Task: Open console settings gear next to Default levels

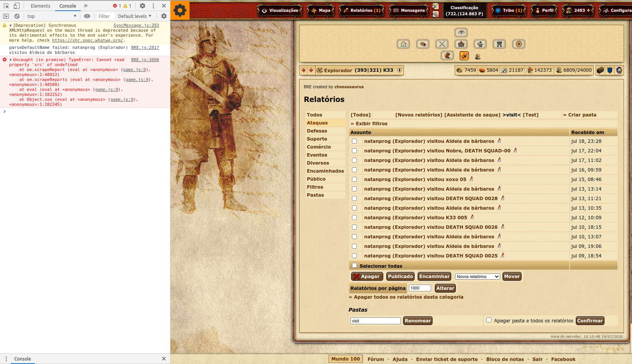Action: [x=164, y=16]
